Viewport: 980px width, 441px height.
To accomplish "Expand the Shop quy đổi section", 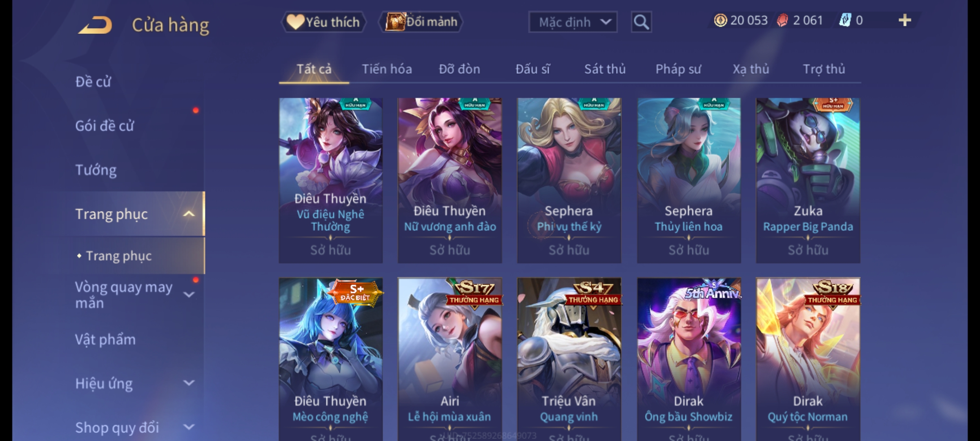I will (x=189, y=427).
